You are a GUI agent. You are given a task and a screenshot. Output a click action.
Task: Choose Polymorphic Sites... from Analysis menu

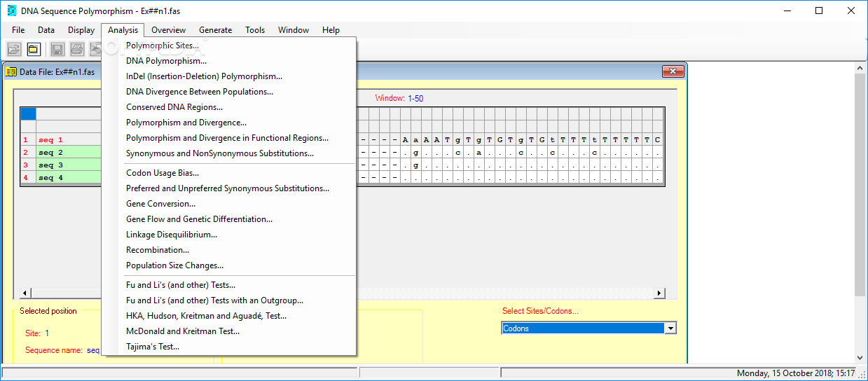click(229, 46)
